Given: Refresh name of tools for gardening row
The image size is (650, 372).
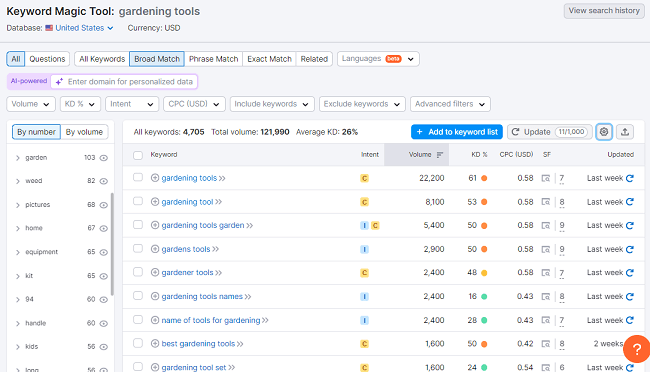Looking at the screenshot, I should click(x=630, y=320).
